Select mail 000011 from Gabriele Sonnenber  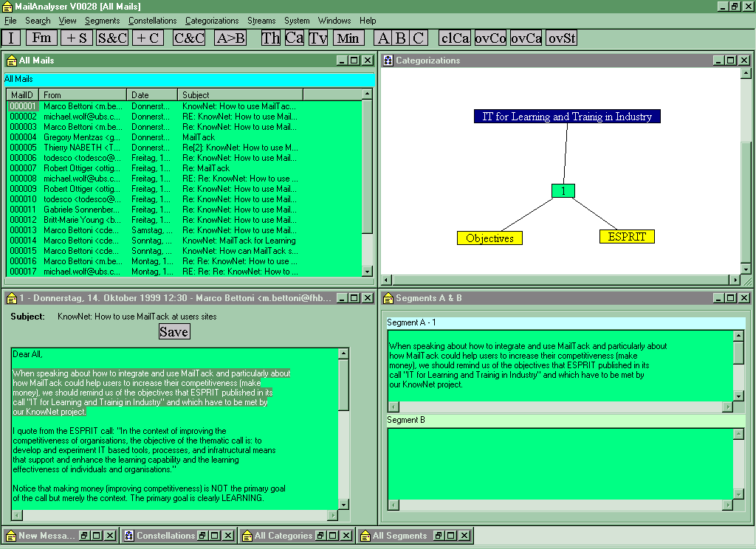184,210
